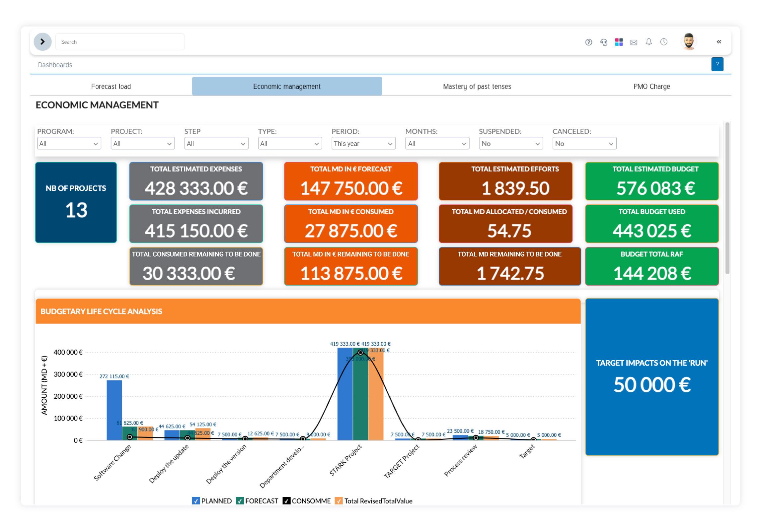
Task: Collapse the header using the double-chevron icon
Action: point(719,42)
